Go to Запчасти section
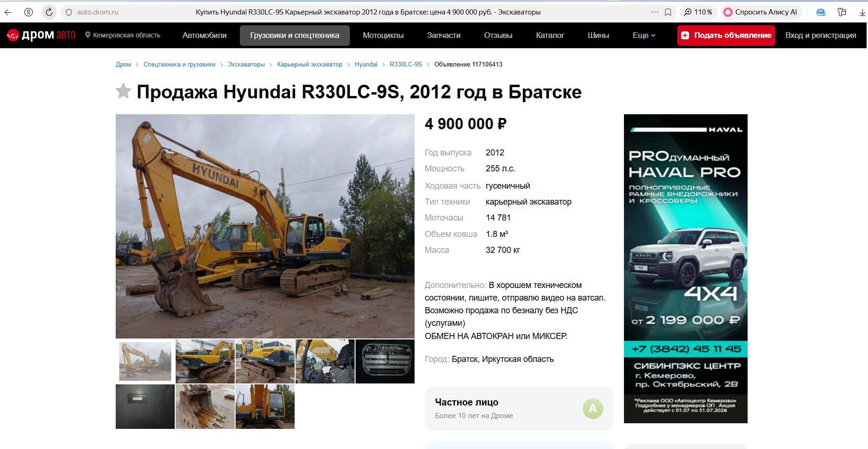Screen dimensions: 868x449 click(x=444, y=35)
